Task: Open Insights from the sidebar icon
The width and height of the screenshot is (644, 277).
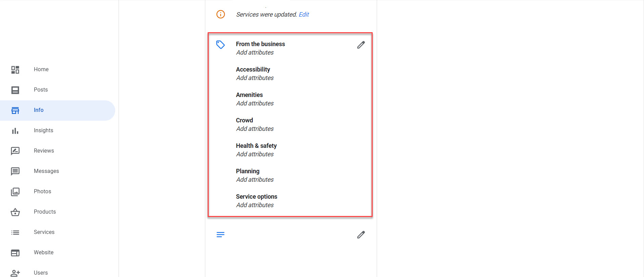Action: point(15,131)
